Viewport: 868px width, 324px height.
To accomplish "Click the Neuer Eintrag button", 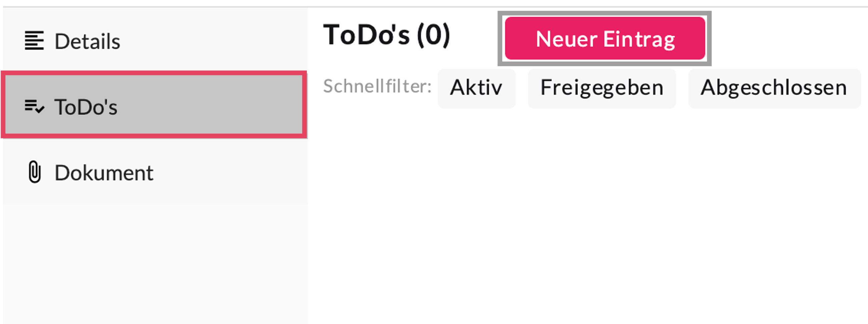I will (605, 38).
